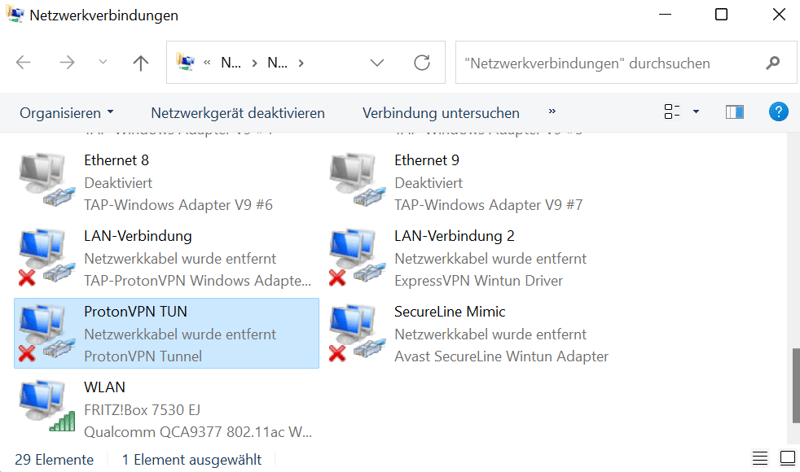This screenshot has height=472, width=800.
Task: Toggle the preview pane button
Action: click(x=735, y=112)
